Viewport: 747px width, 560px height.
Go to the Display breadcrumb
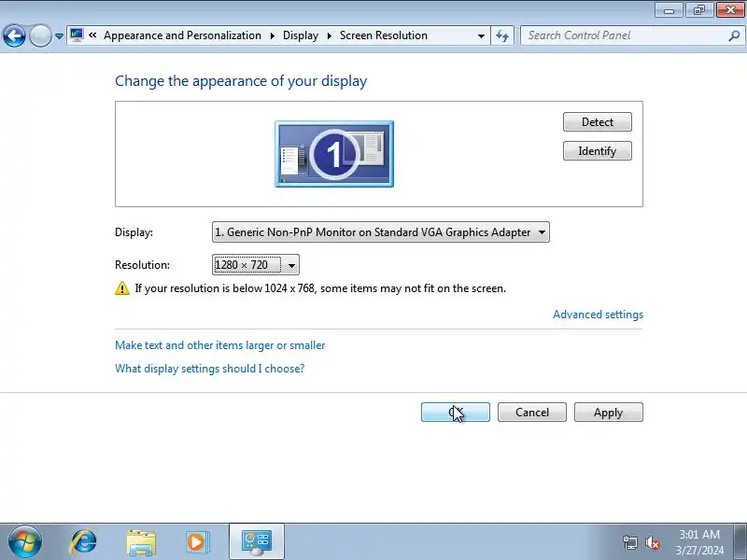click(x=301, y=35)
